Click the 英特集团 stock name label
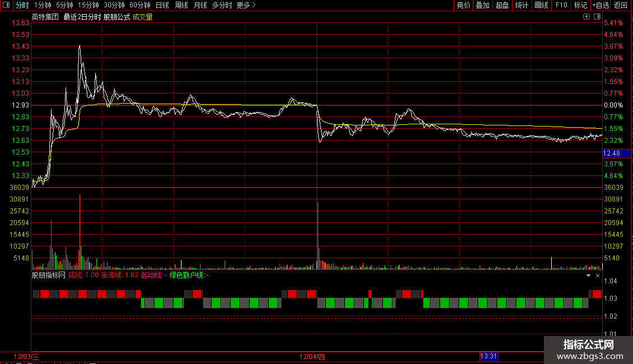 pos(45,17)
